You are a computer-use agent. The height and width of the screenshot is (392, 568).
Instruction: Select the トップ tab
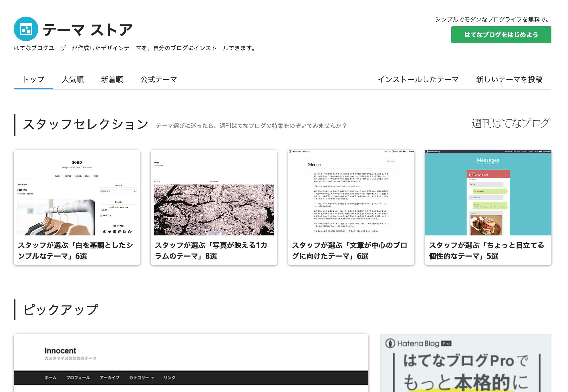(33, 79)
